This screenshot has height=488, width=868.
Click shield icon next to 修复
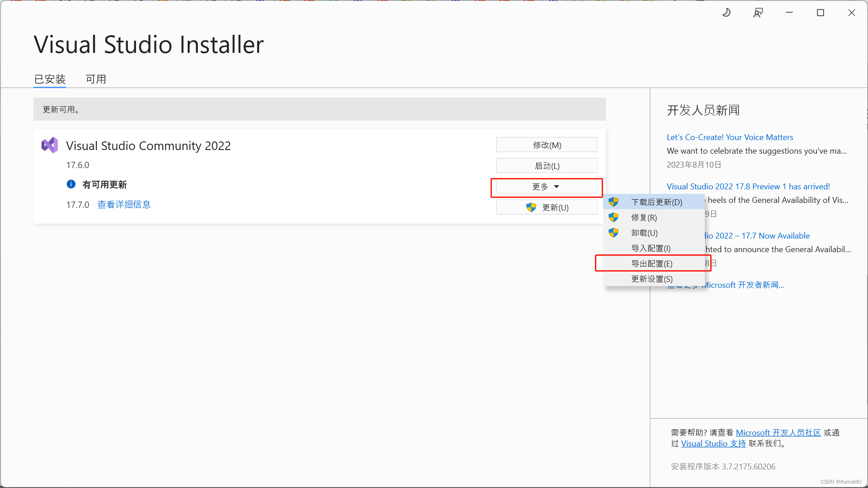point(613,217)
